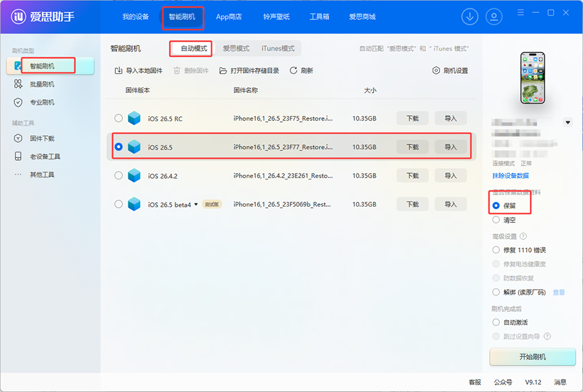This screenshot has height=392, width=583.
Task: Open App商店 tab
Action: click(229, 17)
